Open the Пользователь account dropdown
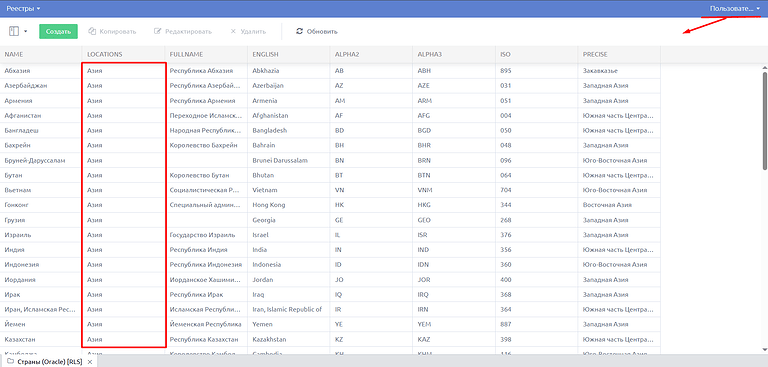 pyautogui.click(x=735, y=8)
